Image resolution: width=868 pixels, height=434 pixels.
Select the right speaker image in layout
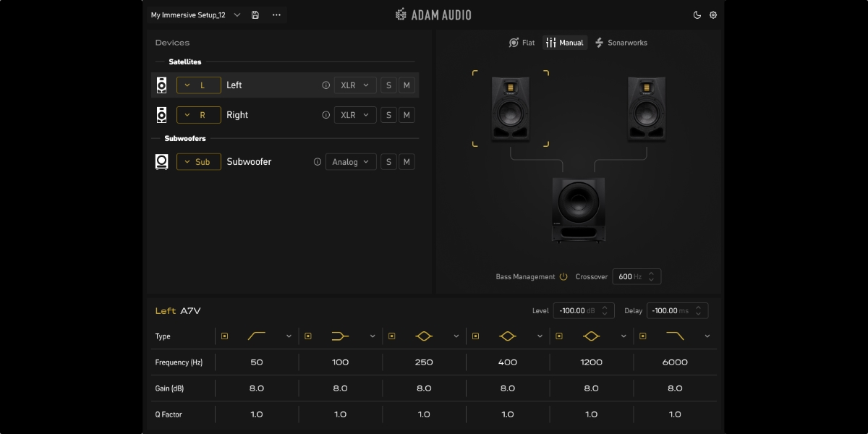click(647, 109)
